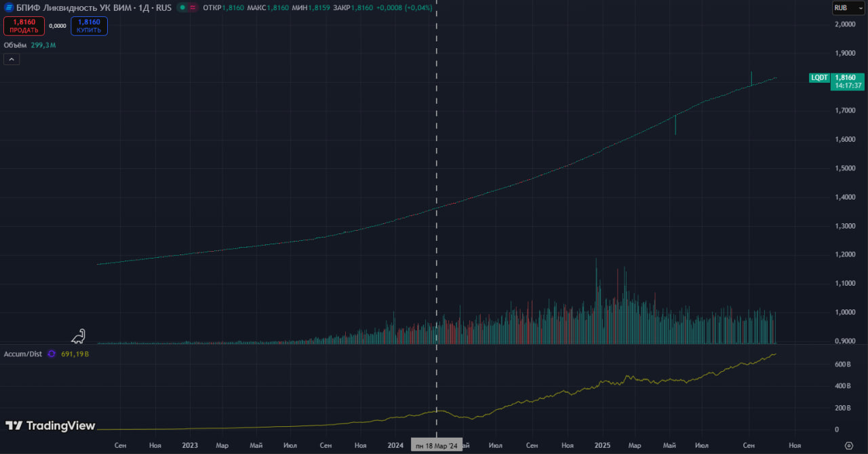Screen dimensions: 868x454
Task: Click the пн 18 Мар '24 date marker
Action: pyautogui.click(x=437, y=445)
